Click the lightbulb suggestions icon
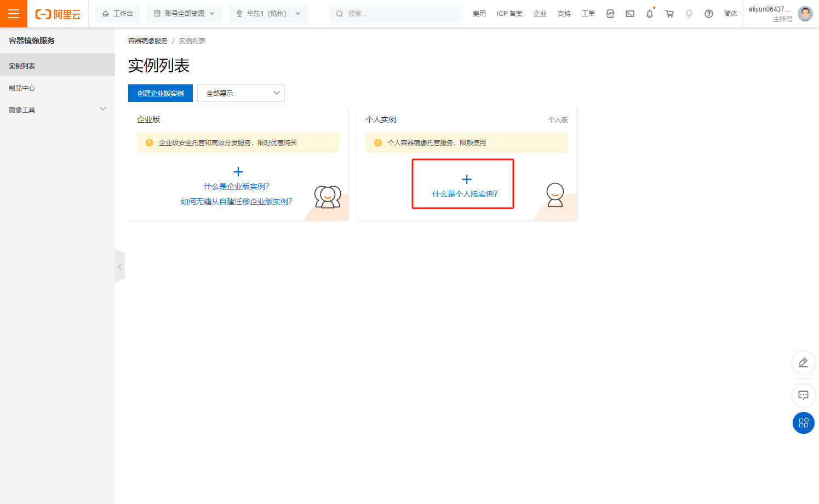Image resolution: width=819 pixels, height=504 pixels. (689, 13)
